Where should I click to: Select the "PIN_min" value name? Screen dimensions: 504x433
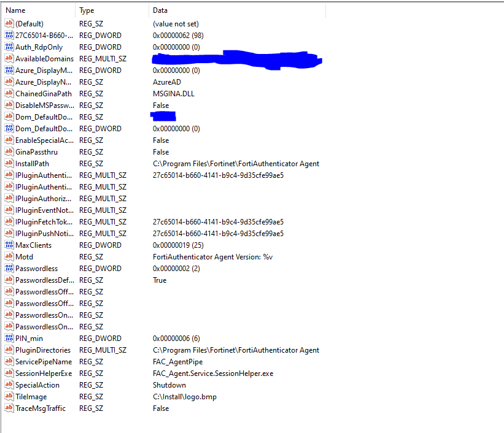(29, 339)
